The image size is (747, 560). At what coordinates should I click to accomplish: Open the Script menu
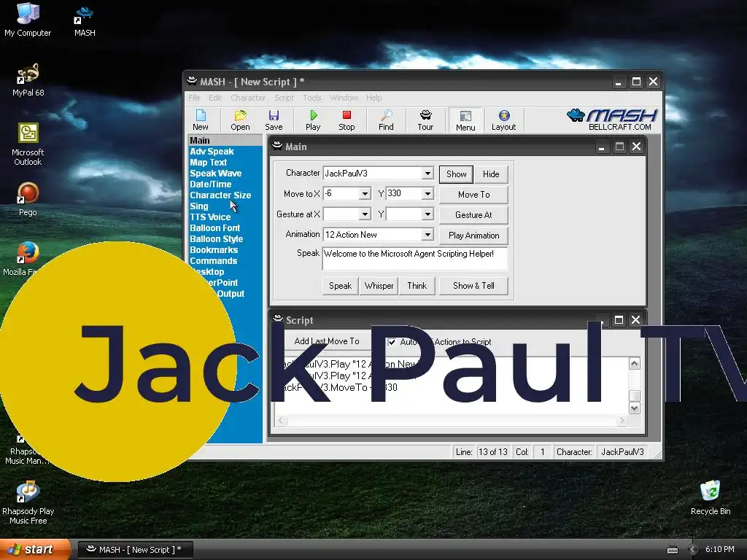284,98
